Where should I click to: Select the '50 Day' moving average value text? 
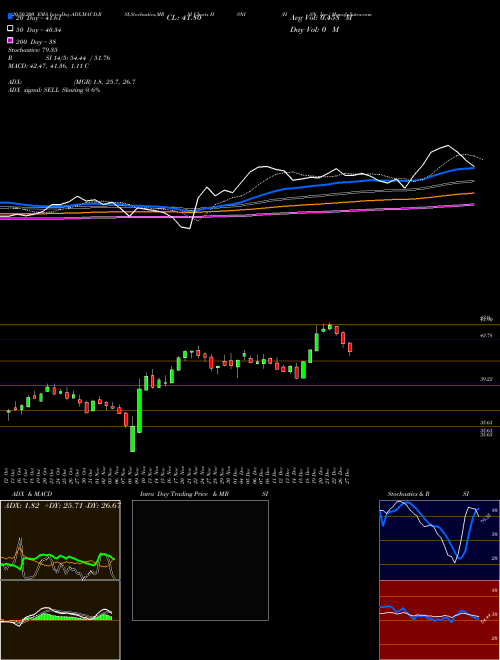click(x=39, y=29)
